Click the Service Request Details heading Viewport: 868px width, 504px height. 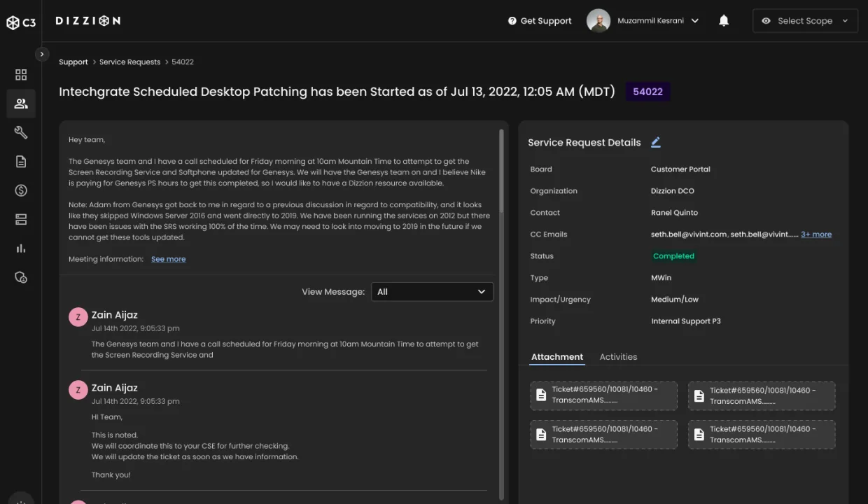pyautogui.click(x=584, y=142)
